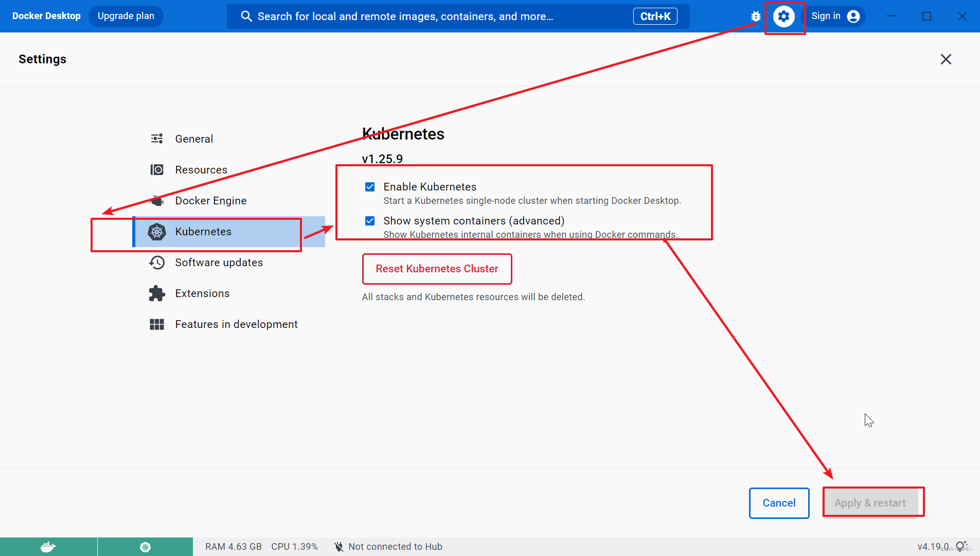Click the General sliders icon
Image resolution: width=980 pixels, height=556 pixels.
(157, 138)
